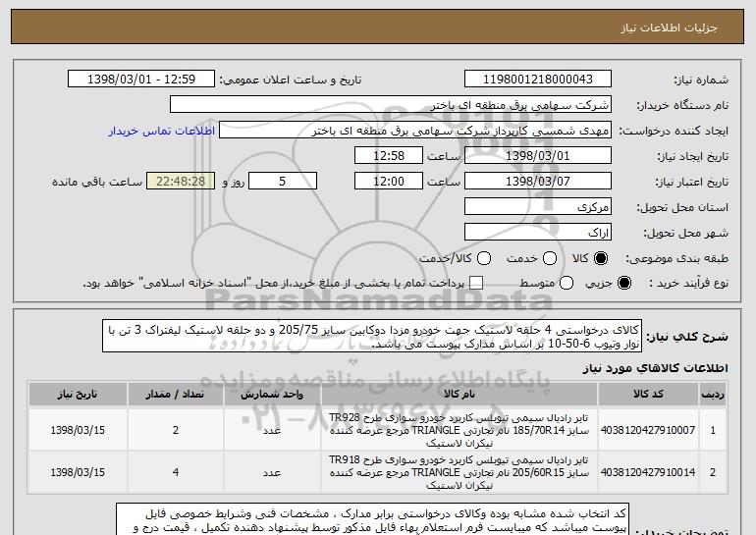Screen dimensions: 756x535
Task: Click row number 2 cell
Action: coord(713,472)
